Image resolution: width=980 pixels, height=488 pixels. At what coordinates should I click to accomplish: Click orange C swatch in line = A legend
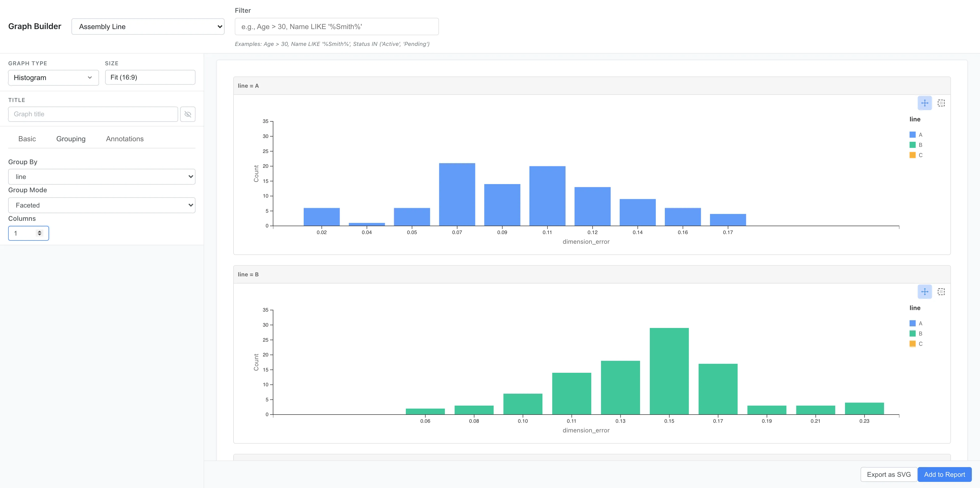coord(912,155)
